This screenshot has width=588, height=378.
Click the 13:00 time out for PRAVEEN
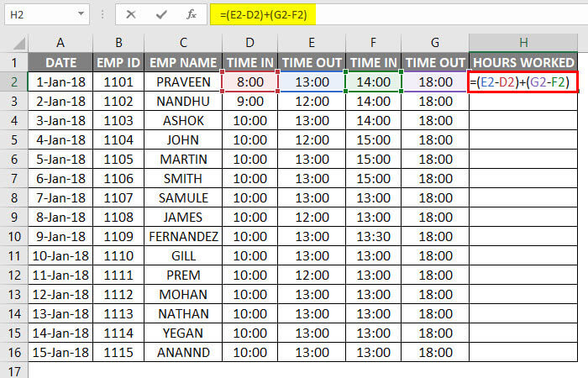[312, 81]
